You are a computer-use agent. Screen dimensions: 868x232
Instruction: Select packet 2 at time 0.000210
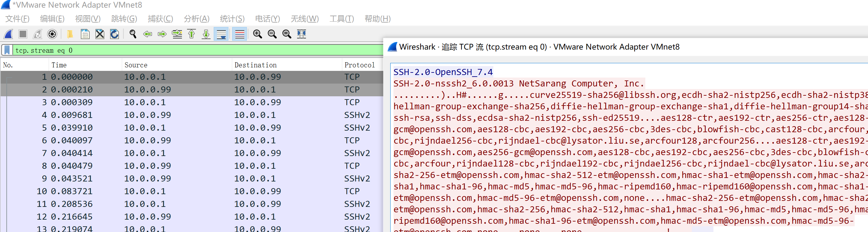(192, 90)
